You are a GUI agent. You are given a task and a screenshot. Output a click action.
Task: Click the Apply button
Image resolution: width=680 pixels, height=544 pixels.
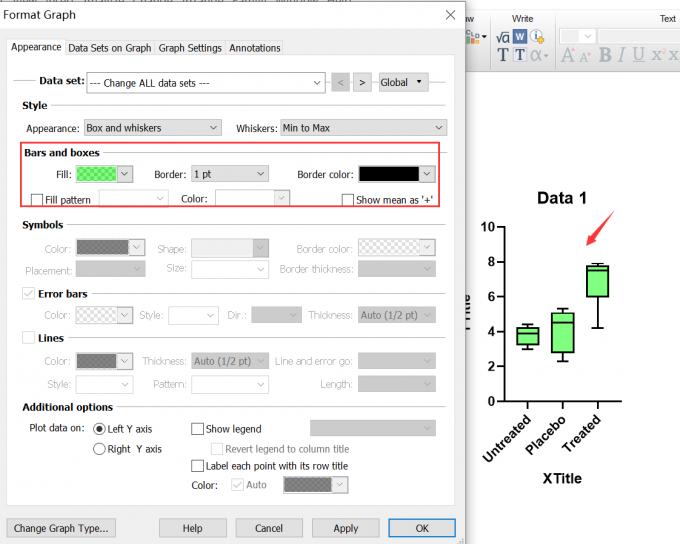point(346,528)
